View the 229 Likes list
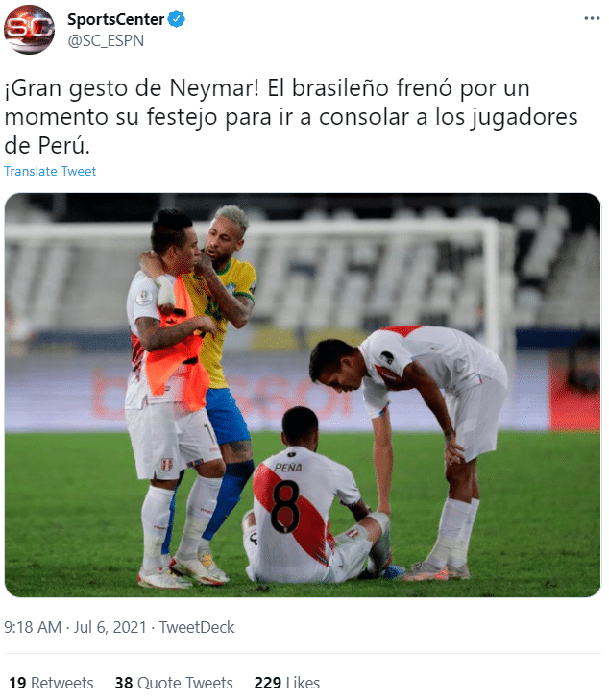The image size is (609, 700). coord(286,683)
